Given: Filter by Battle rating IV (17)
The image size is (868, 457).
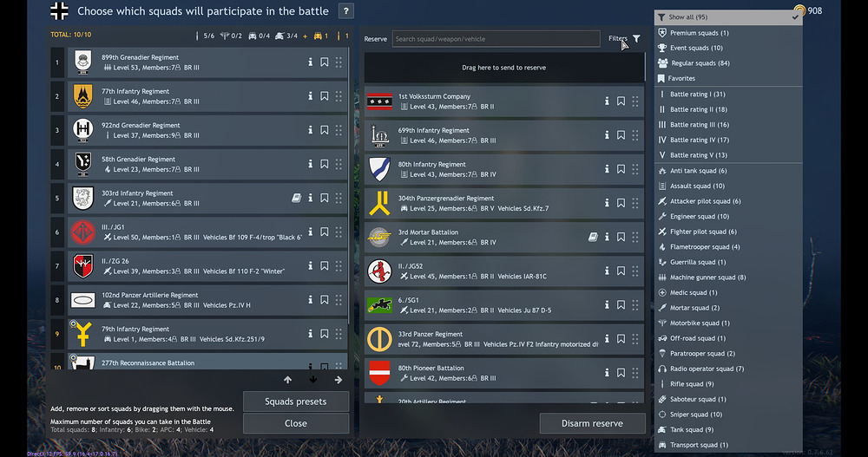Looking at the screenshot, I should pyautogui.click(x=728, y=140).
